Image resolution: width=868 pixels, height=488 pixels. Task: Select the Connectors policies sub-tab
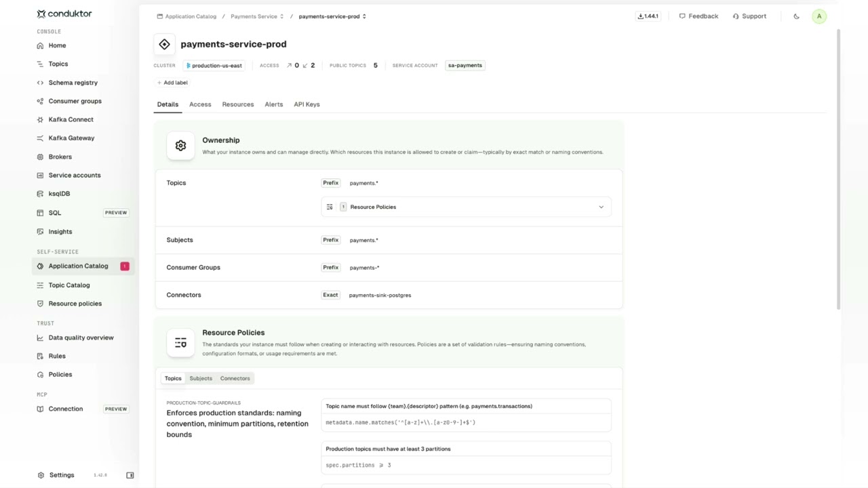[x=235, y=378]
